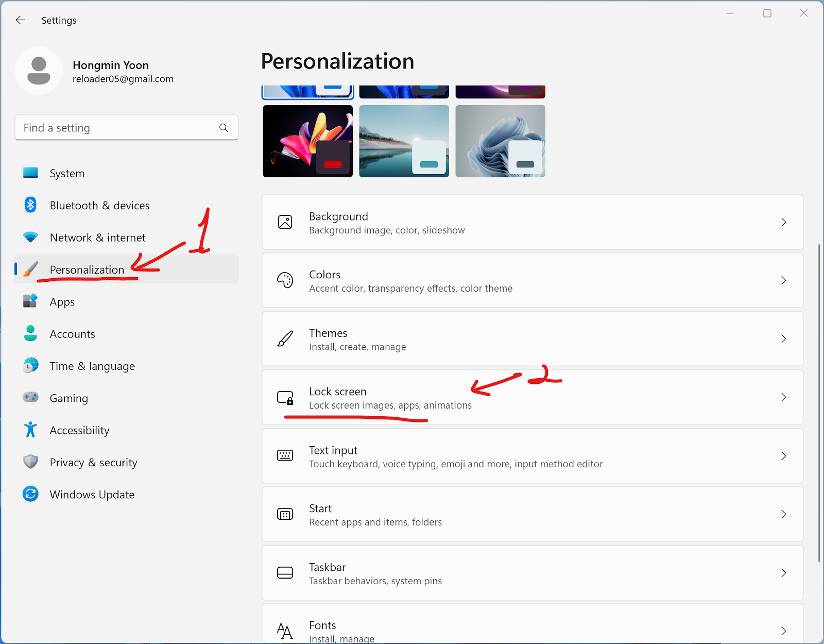Image resolution: width=824 pixels, height=644 pixels.
Task: Click the Find a setting field
Action: pyautogui.click(x=127, y=128)
